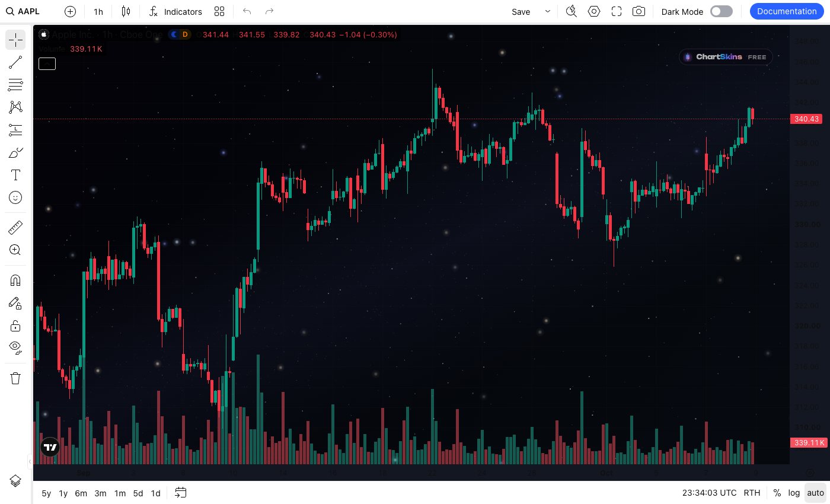Toggle hide all drawings eye icon
830x504 pixels.
tap(15, 348)
